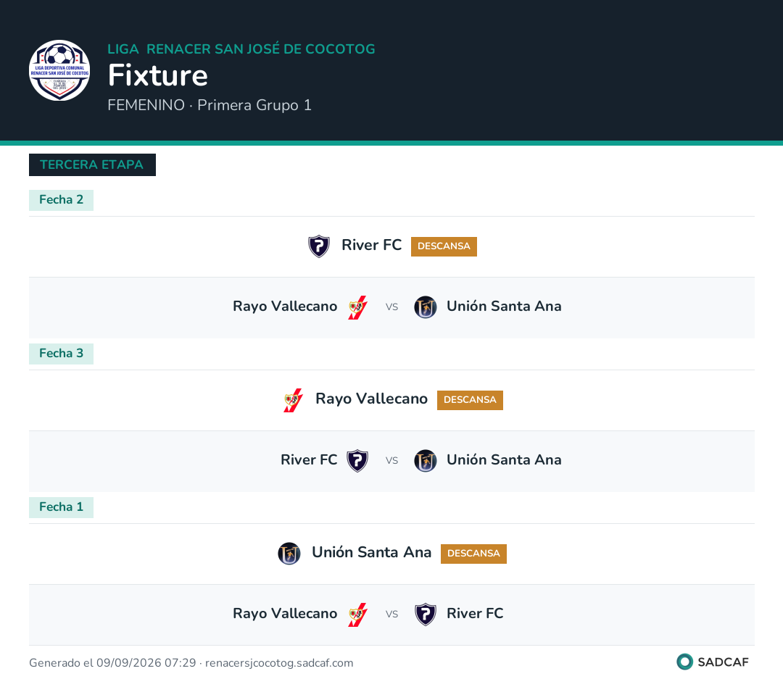
Task: Click DESCANSA badge next to Unión Santa Ana
Action: point(473,554)
